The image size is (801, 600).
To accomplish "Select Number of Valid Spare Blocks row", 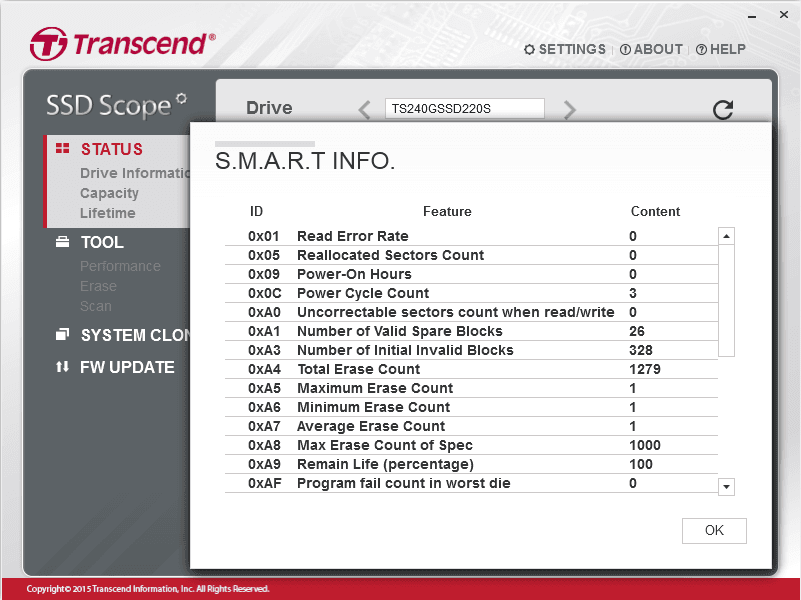I will tap(471, 331).
